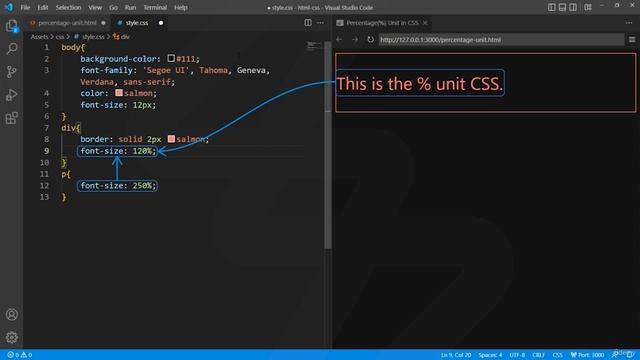Open salmon color swatch on color line
640x360 pixels.
click(119, 93)
